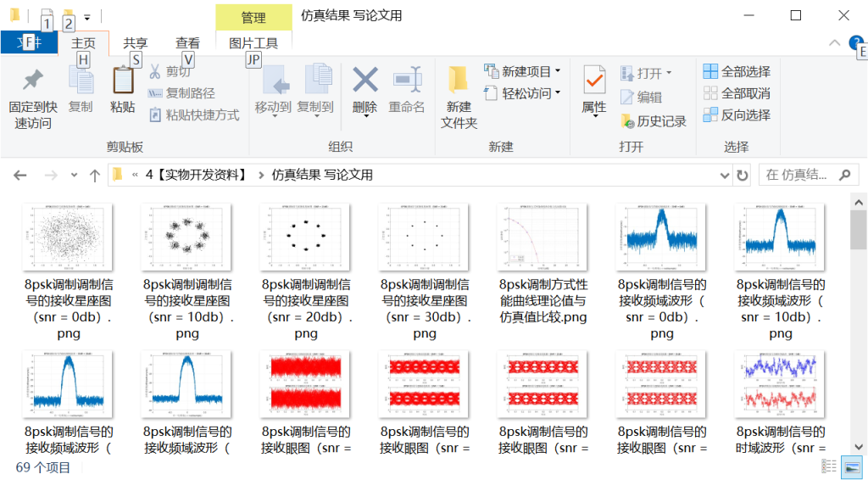
Task: Click the Help question mark icon
Action: click(x=856, y=42)
